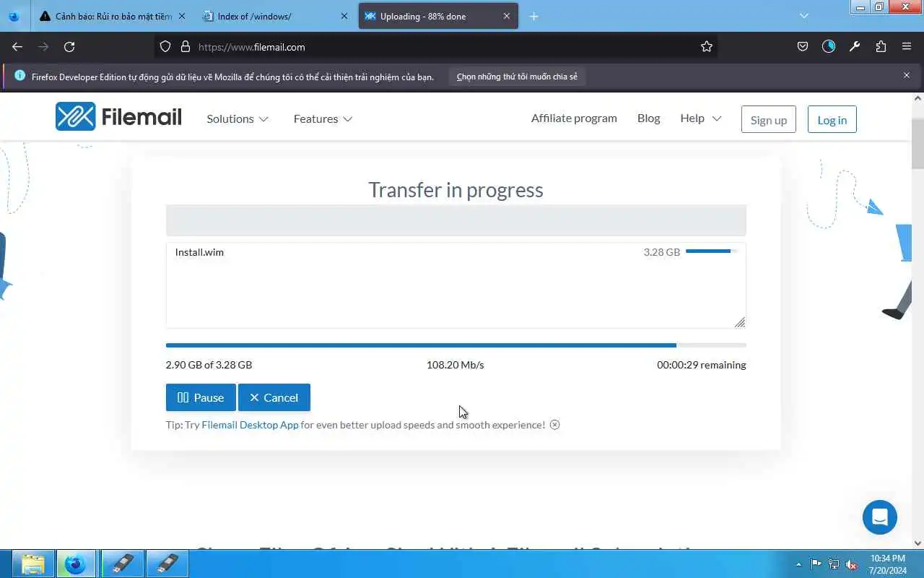Click the shield tracking protection icon
924x578 pixels.
tap(165, 47)
